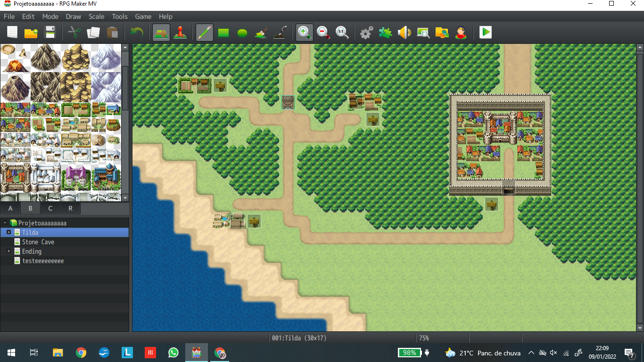Viewport: 644px width, 362px height.
Task: Select the Rectangle drawing tool
Action: pyautogui.click(x=223, y=33)
